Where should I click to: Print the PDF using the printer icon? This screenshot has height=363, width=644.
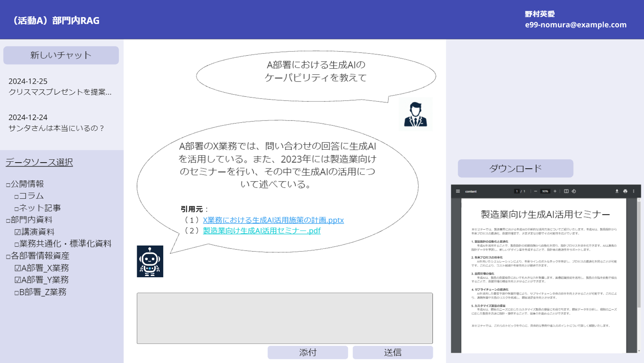(625, 191)
